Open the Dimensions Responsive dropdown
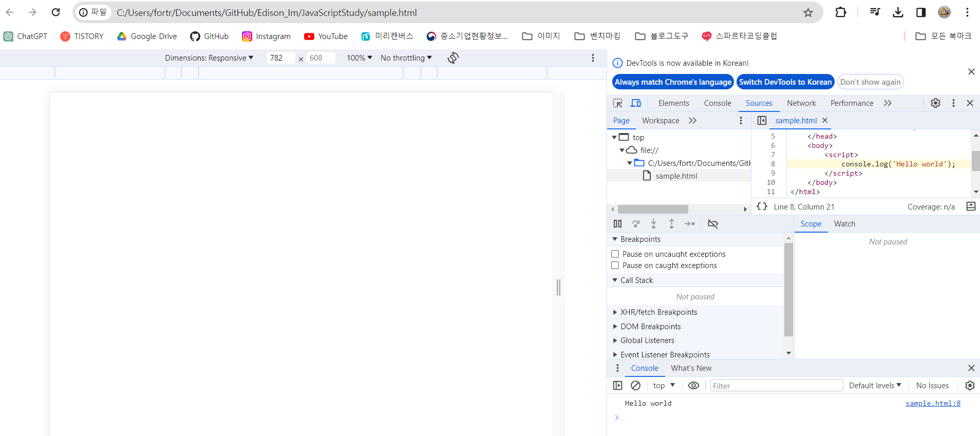The height and width of the screenshot is (436, 980). [209, 58]
